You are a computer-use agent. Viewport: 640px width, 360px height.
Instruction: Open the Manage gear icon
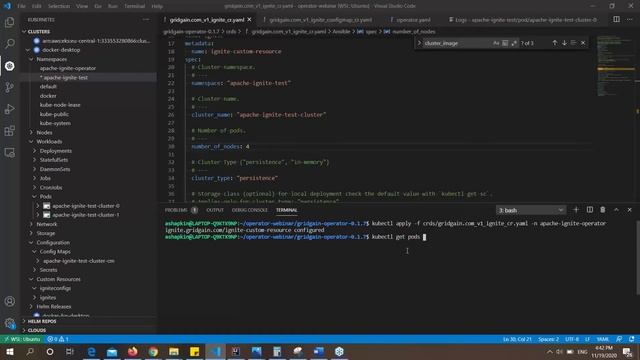tap(9, 323)
